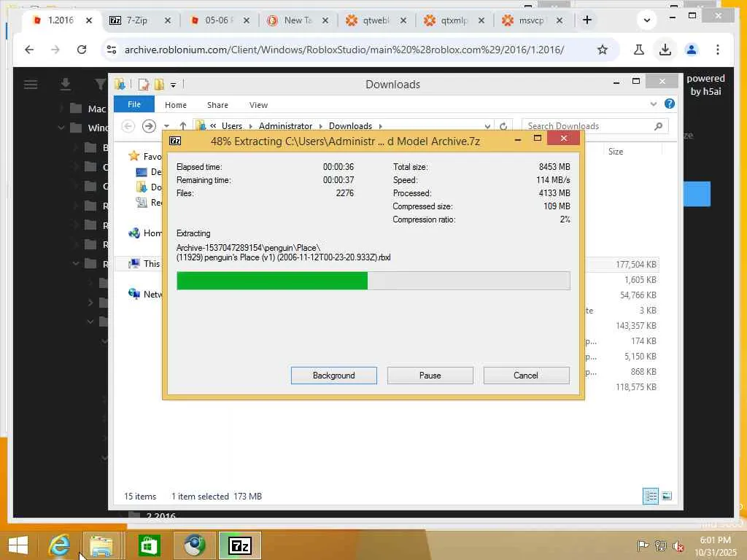747x560 pixels.
Task: Open the Share ribbon tab in Downloads
Action: (x=217, y=105)
